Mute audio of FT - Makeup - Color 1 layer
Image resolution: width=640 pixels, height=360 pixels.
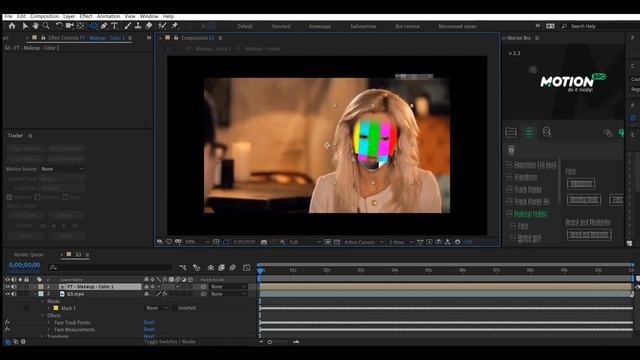tap(14, 287)
